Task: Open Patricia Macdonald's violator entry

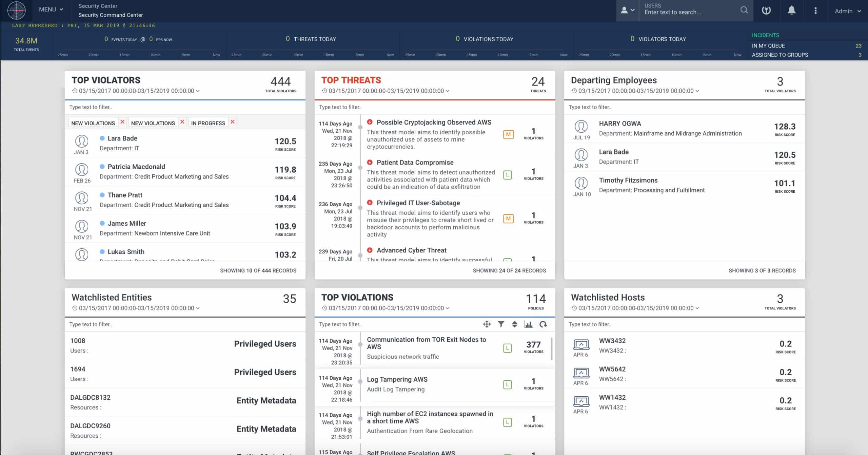Action: click(x=185, y=172)
